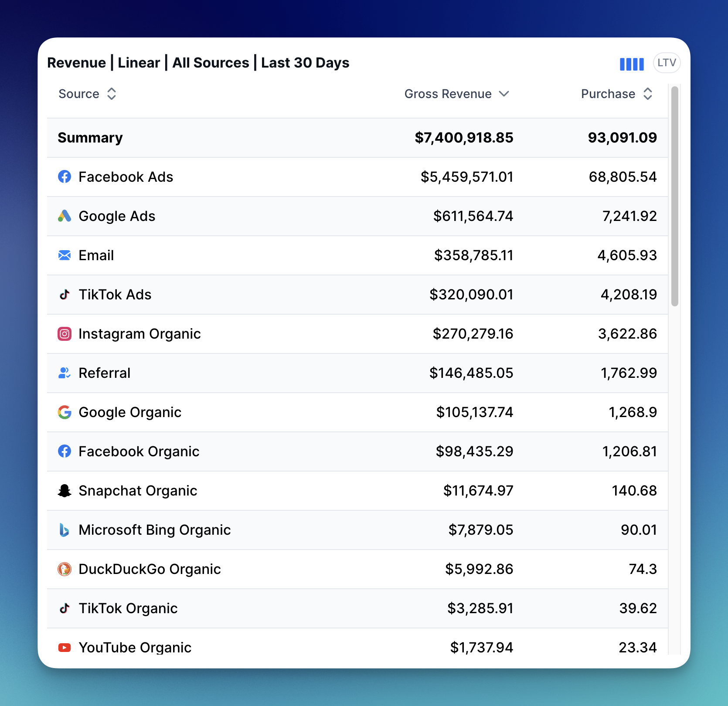The height and width of the screenshot is (706, 728).
Task: Click the $5,459,571.01 revenue cell
Action: [467, 177]
